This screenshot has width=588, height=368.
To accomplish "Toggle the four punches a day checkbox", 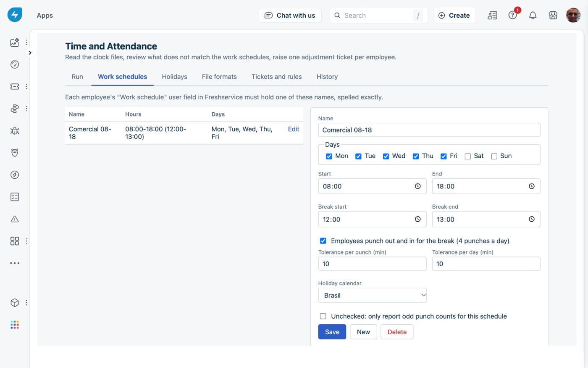I will coord(323,241).
